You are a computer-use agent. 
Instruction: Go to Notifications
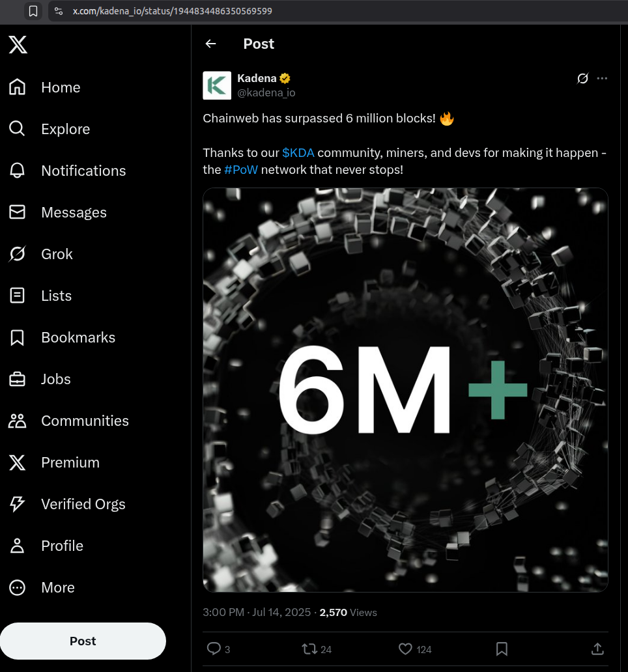point(67,171)
